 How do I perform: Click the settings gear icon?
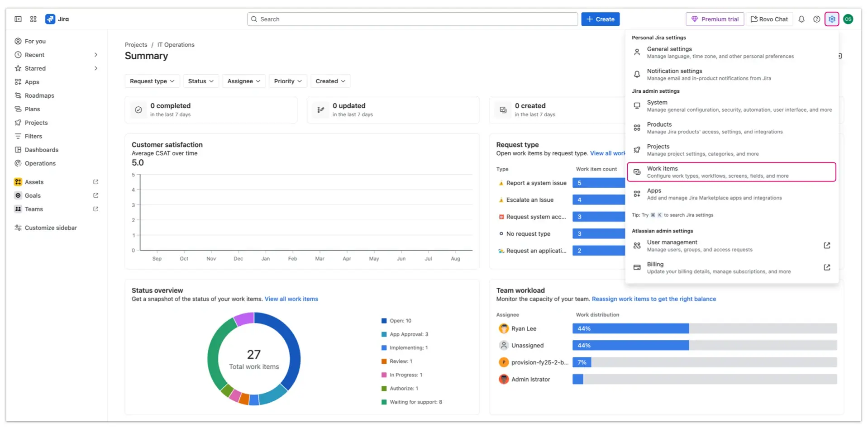831,19
